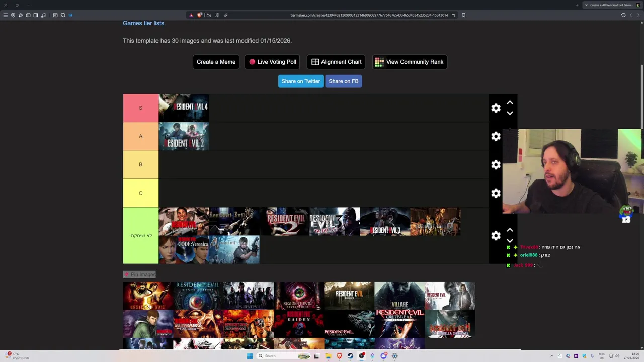Click the orange A tier label
Viewport: 644px width, 362px height.
[140, 136]
